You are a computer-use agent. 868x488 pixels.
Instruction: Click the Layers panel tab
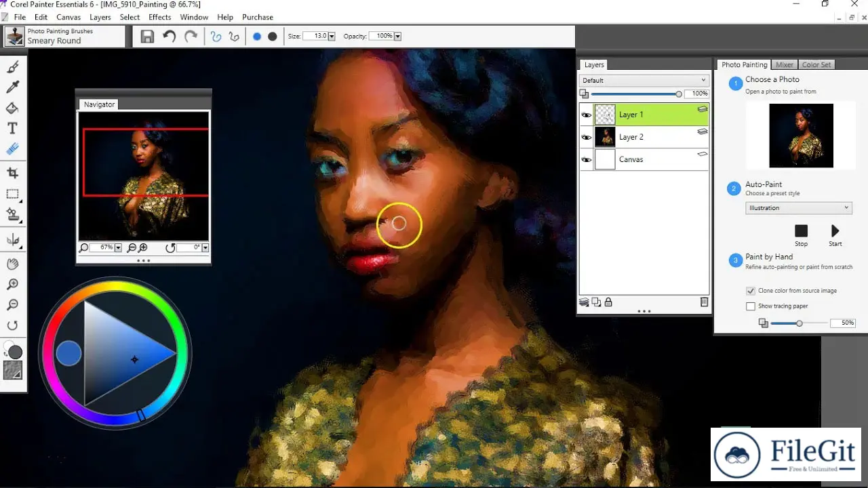(x=594, y=65)
